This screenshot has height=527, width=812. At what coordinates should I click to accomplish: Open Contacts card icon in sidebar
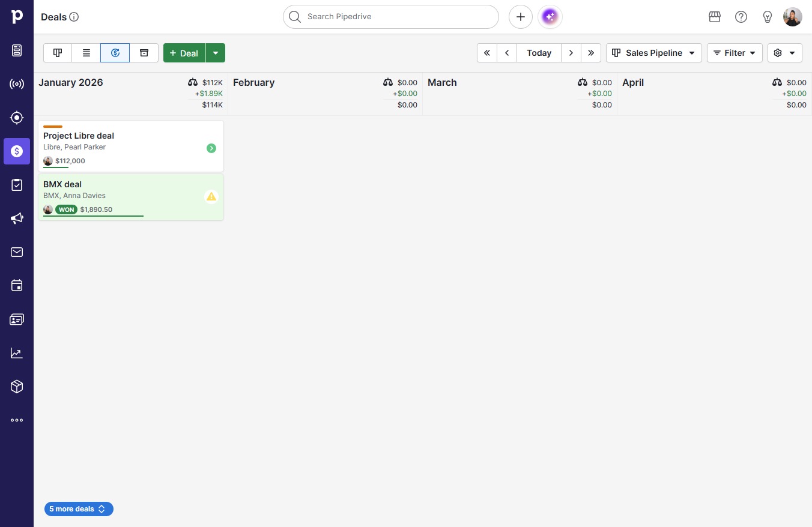pyautogui.click(x=17, y=319)
